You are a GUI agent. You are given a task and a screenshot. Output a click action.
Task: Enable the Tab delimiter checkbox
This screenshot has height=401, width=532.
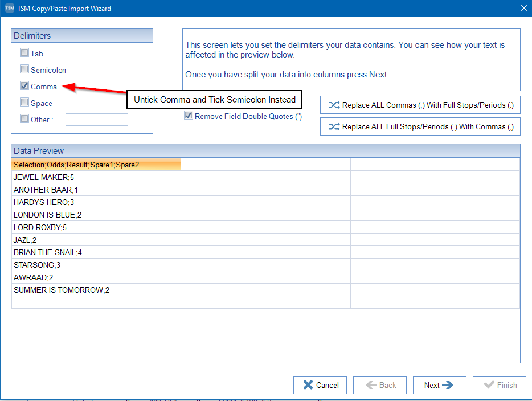tap(24, 53)
